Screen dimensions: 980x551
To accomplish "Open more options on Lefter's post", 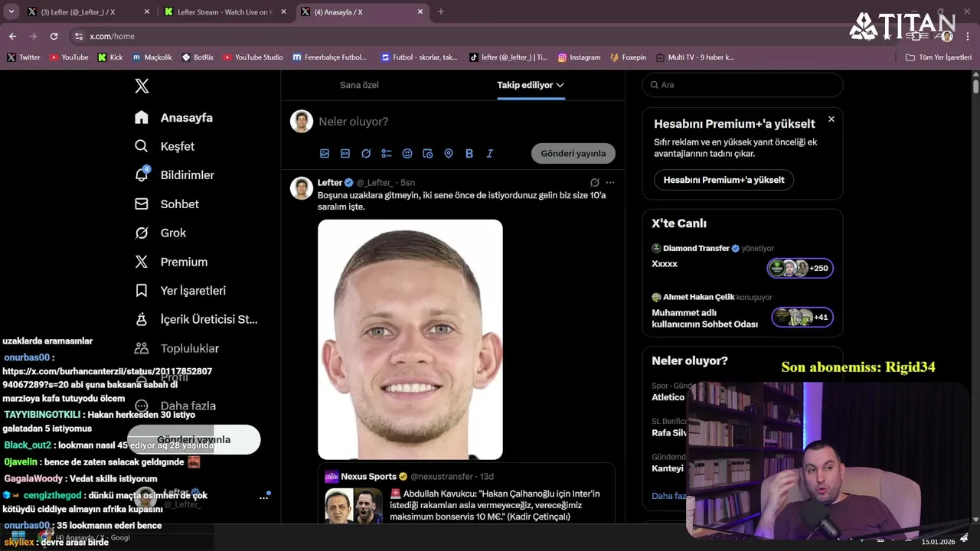I will 610,182.
